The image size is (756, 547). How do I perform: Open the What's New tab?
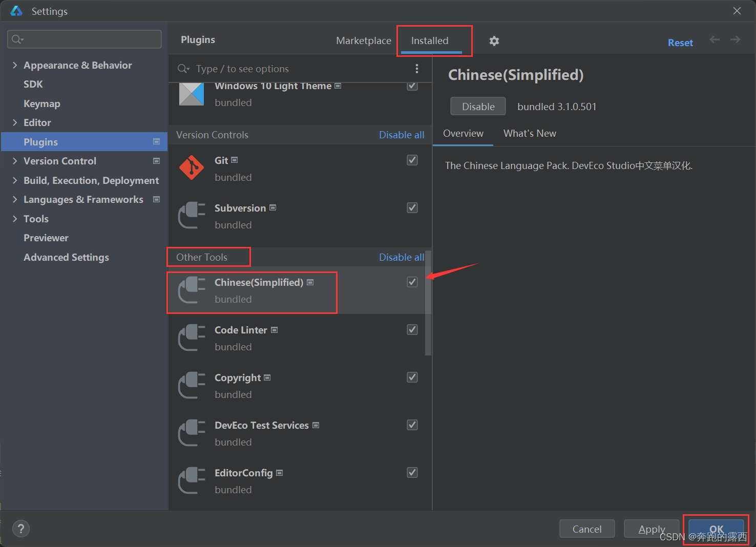(530, 133)
